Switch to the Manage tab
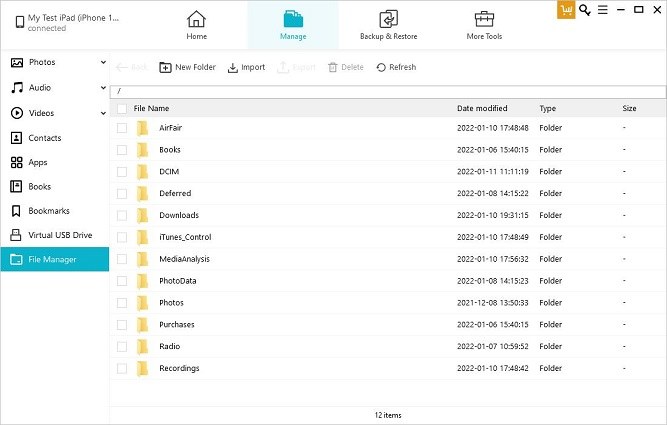Screen dimensions: 667x425 (293, 25)
